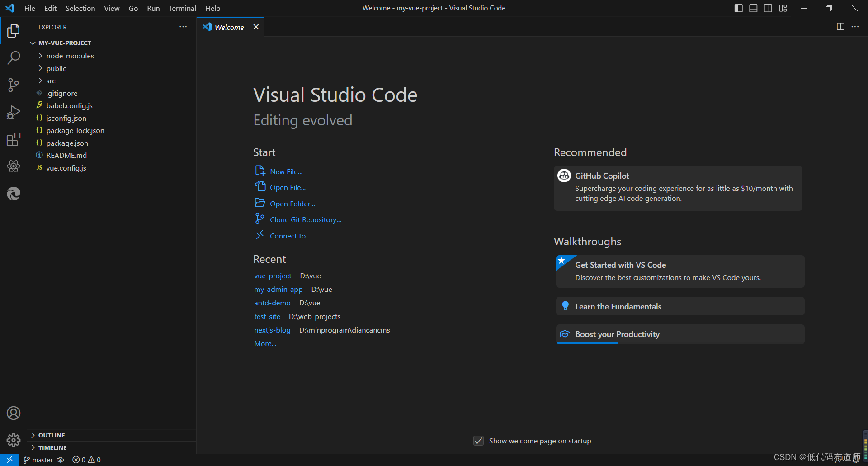The image size is (868, 466).
Task: Open vue.config.js file in explorer
Action: [112, 168]
